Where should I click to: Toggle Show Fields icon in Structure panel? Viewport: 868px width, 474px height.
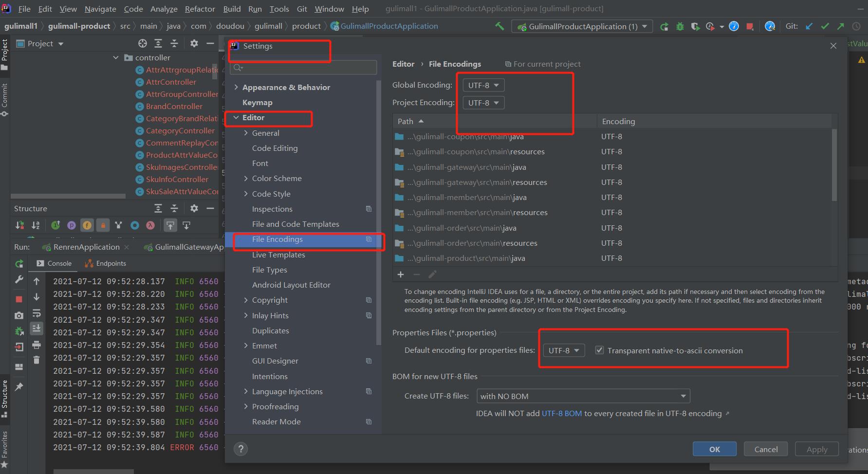[87, 225]
